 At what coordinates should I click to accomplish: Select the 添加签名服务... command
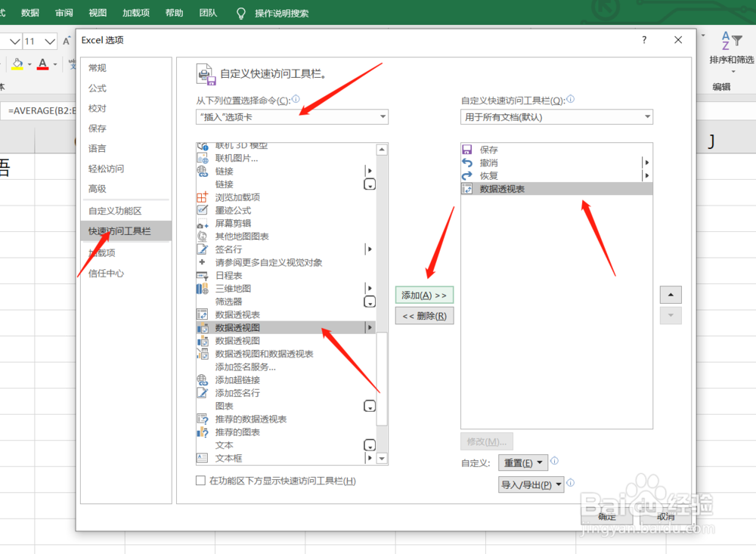246,367
